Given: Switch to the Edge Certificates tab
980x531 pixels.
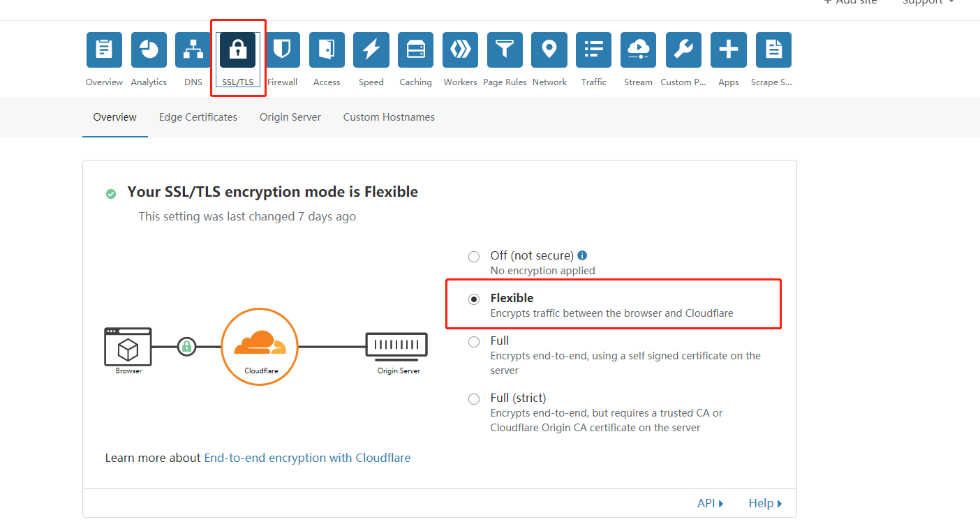Looking at the screenshot, I should point(198,117).
